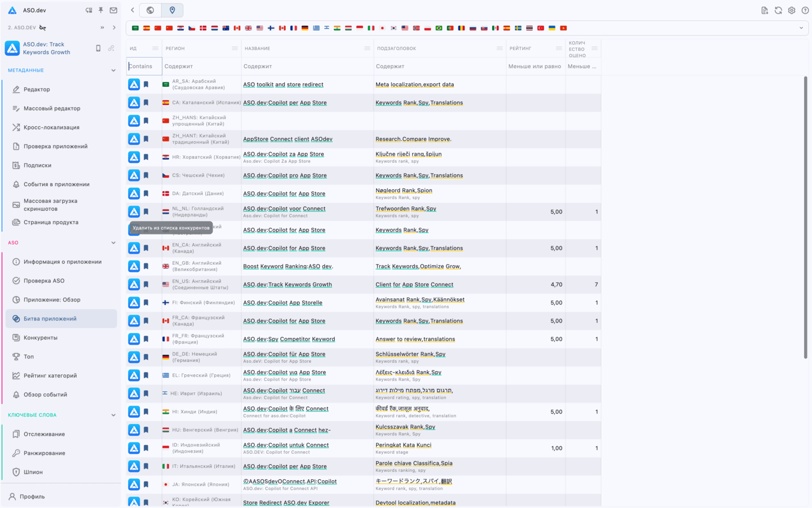Collapse the МЕТАДАННЫЕ section
This screenshot has width=812, height=508.
tap(113, 70)
